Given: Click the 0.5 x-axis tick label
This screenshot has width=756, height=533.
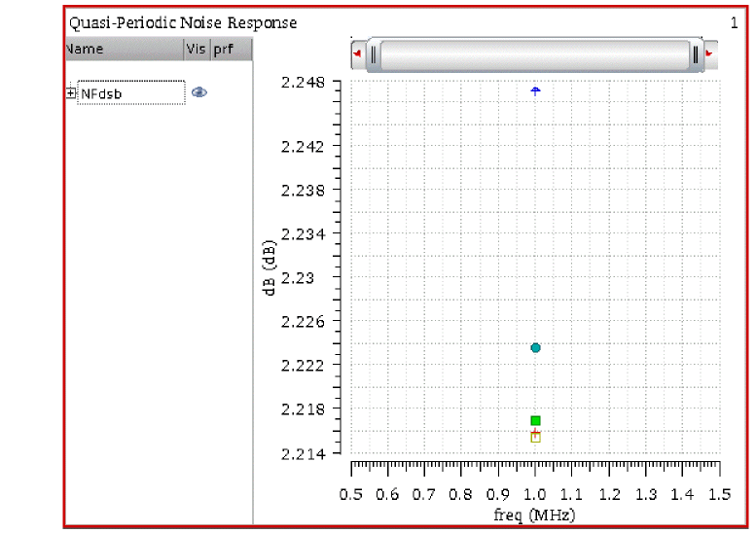Looking at the screenshot, I should 350,494.
